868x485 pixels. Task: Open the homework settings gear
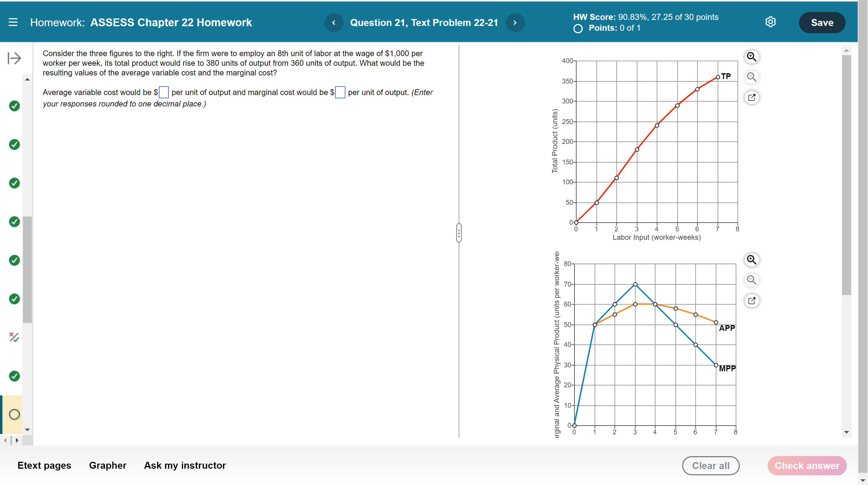point(771,22)
